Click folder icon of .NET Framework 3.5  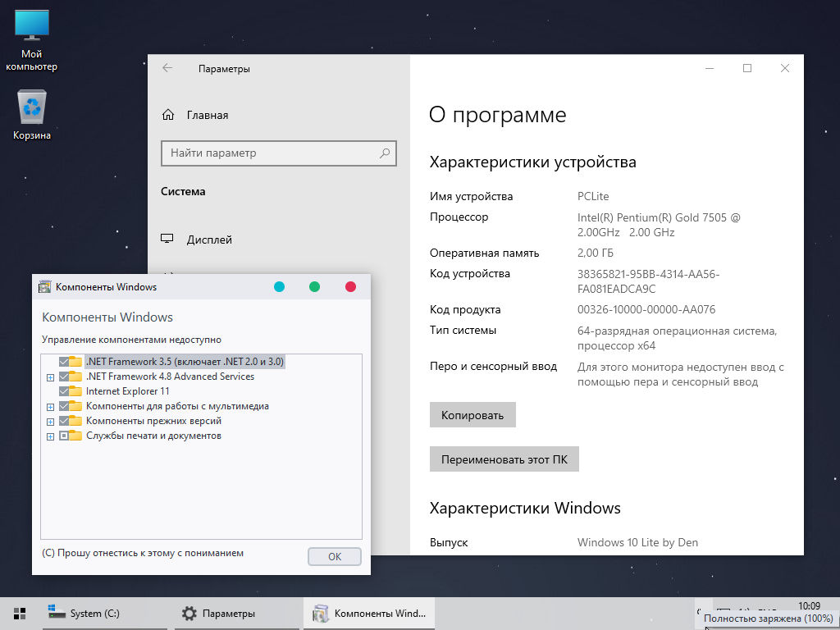pyautogui.click(x=75, y=361)
